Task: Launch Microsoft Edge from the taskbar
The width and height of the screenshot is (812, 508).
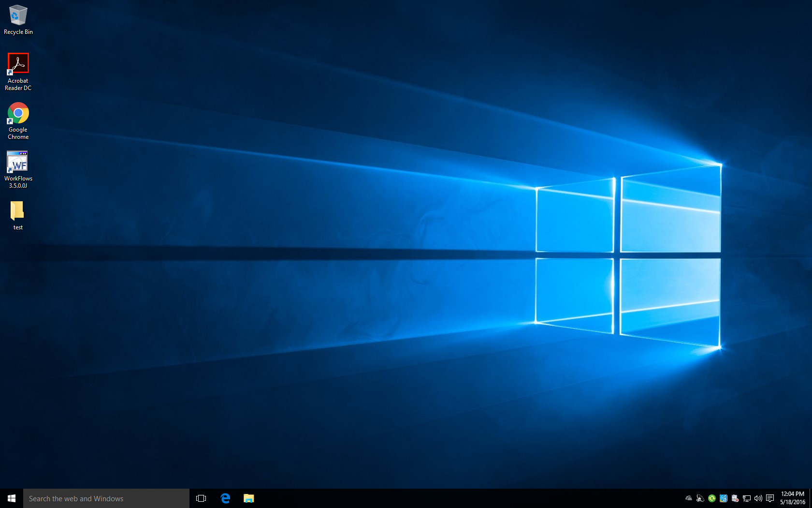Action: tap(225, 498)
